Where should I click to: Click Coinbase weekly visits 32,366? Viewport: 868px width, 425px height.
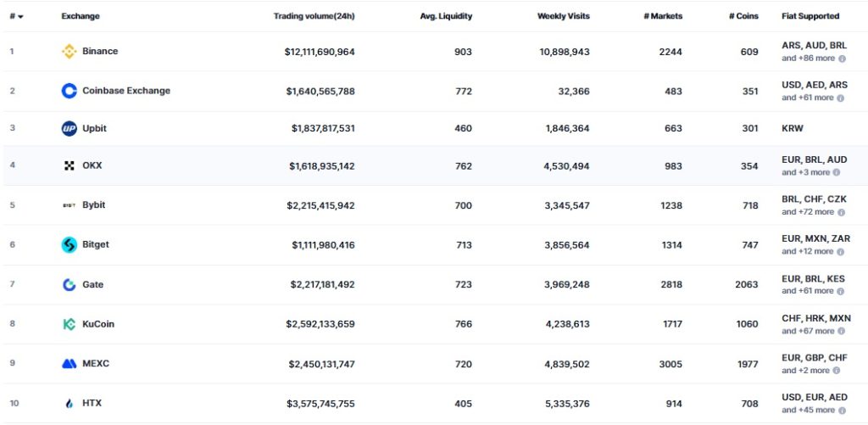tap(574, 91)
